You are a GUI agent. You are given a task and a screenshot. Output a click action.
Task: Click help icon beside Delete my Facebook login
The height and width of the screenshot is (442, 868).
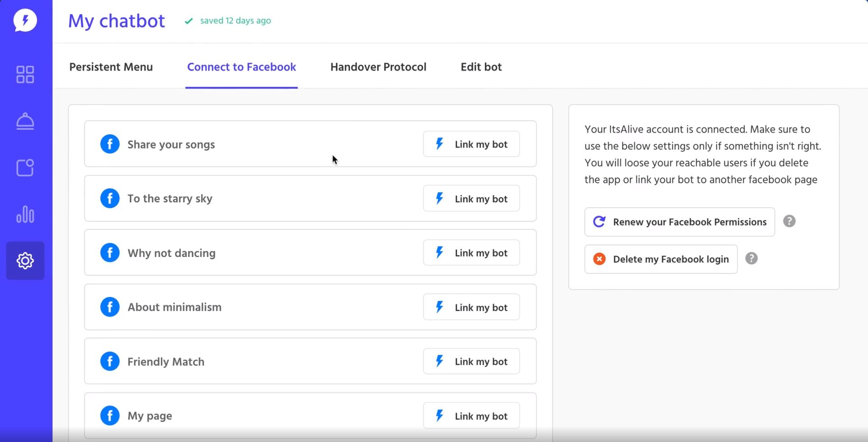[751, 258]
